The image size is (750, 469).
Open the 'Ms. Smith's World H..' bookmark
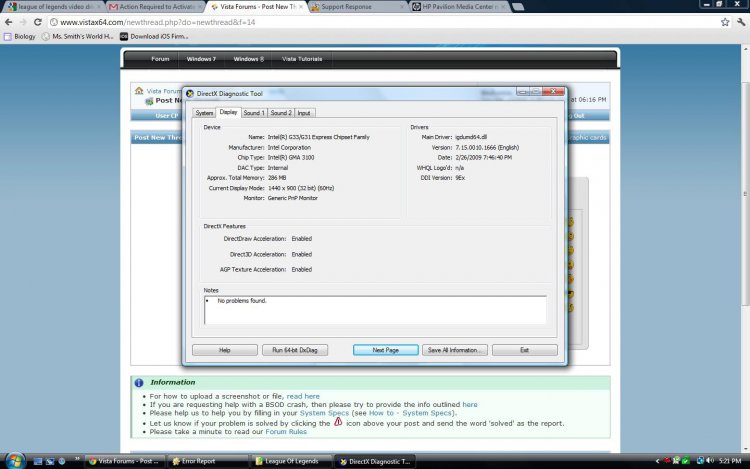click(x=77, y=36)
